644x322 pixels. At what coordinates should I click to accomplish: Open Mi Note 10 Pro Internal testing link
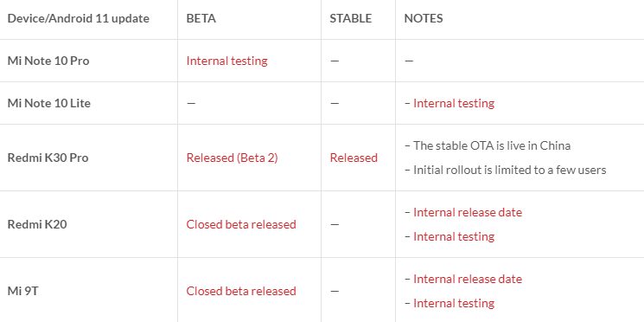[226, 61]
